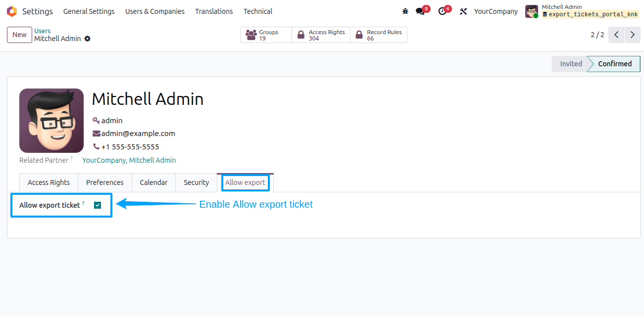Switch to the Preferences tab

[x=105, y=182]
